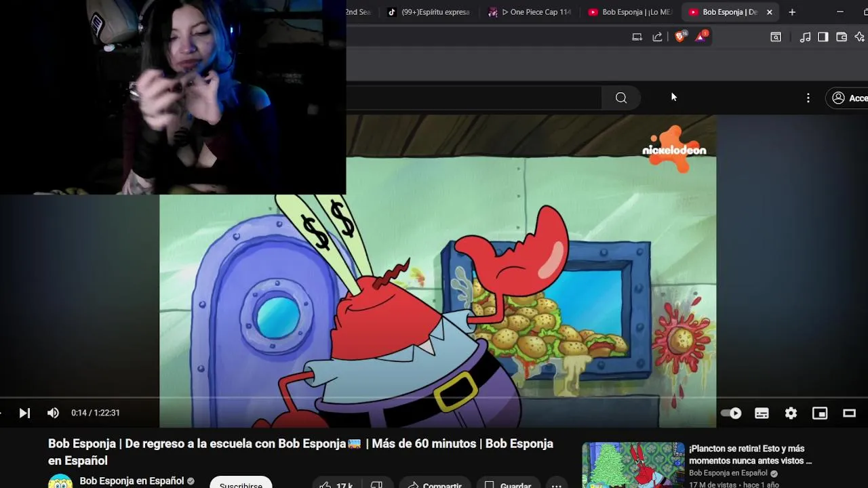
Task: Click the Guardar save button
Action: point(507,485)
